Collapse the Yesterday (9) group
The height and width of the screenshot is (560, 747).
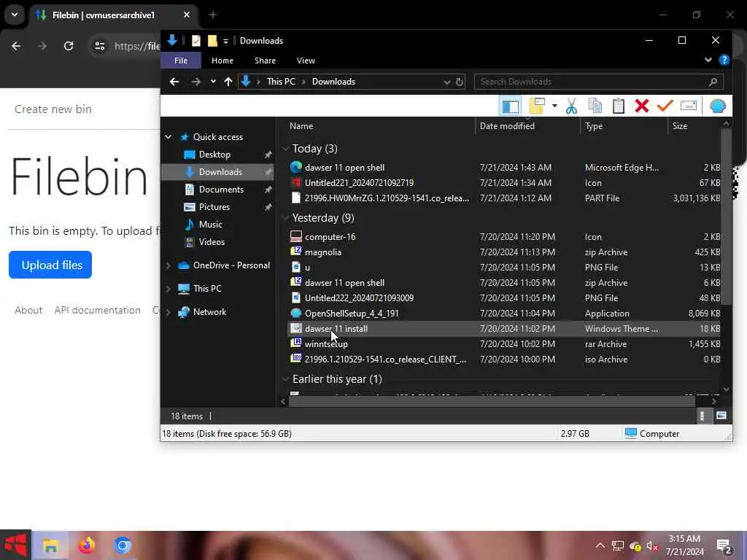point(285,218)
